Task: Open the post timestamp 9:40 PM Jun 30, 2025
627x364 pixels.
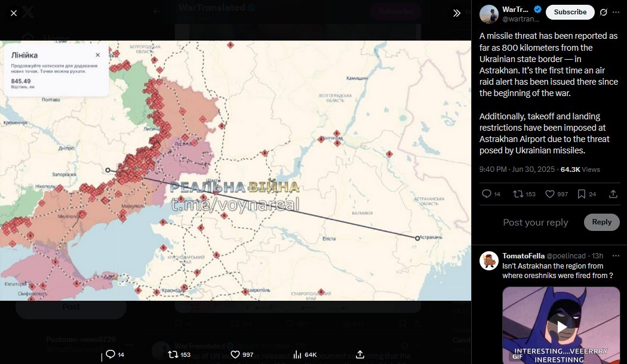Action: (517, 169)
